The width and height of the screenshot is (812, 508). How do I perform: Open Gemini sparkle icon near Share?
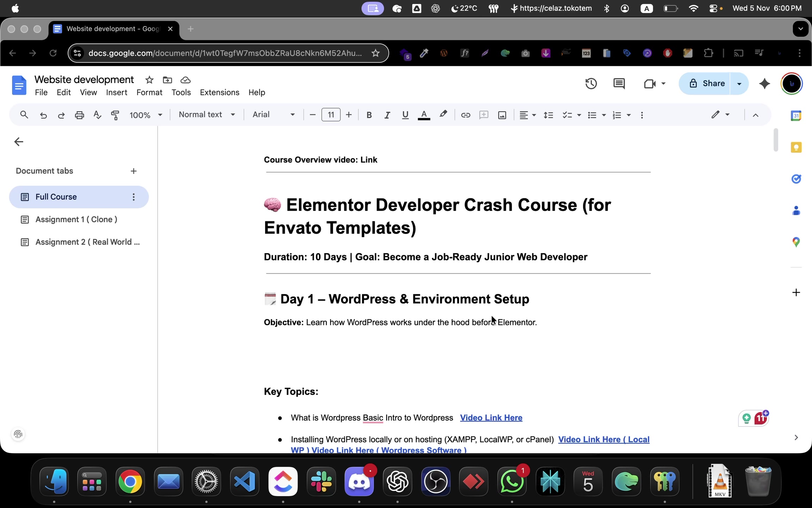(764, 84)
